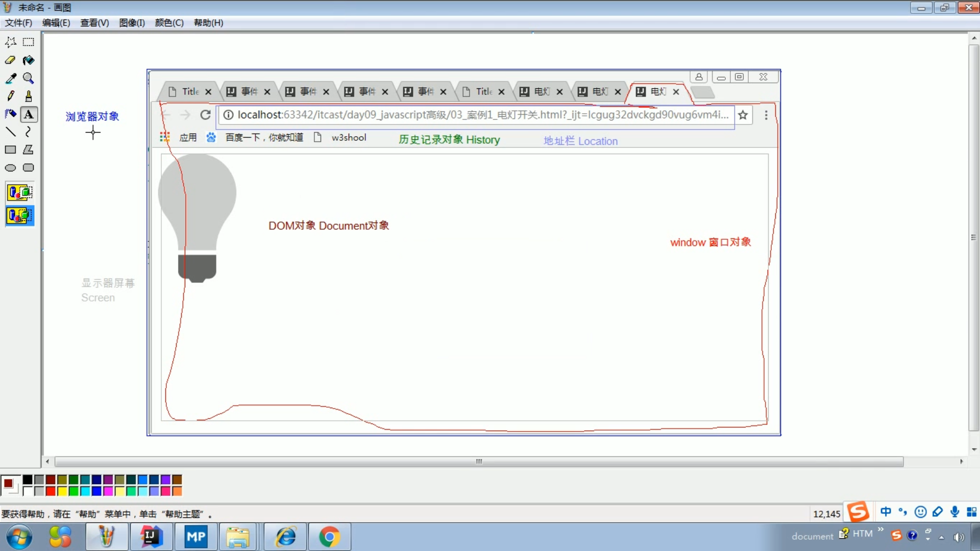Enable transparent background drawing option
980x551 pixels.
19,216
